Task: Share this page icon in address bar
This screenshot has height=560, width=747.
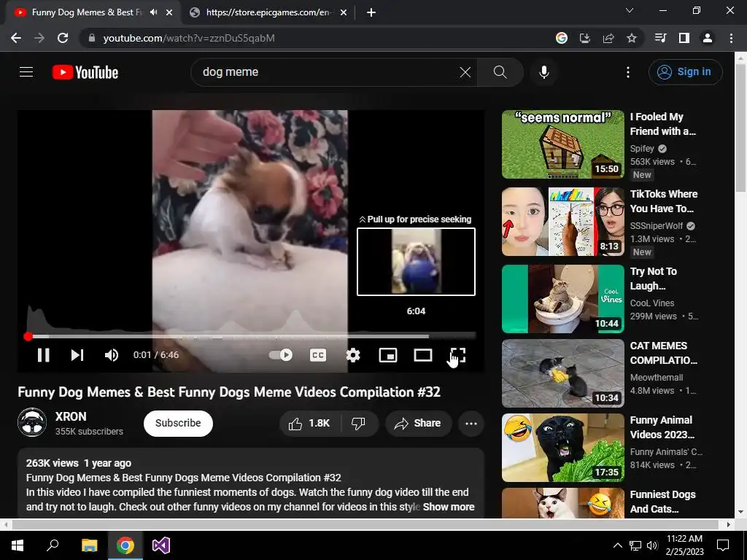Action: [x=608, y=38]
